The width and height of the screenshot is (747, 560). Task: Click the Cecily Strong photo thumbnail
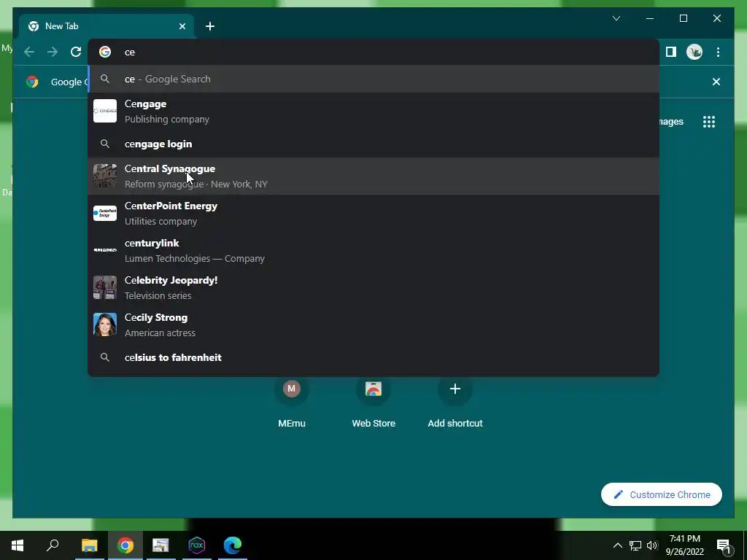click(105, 324)
